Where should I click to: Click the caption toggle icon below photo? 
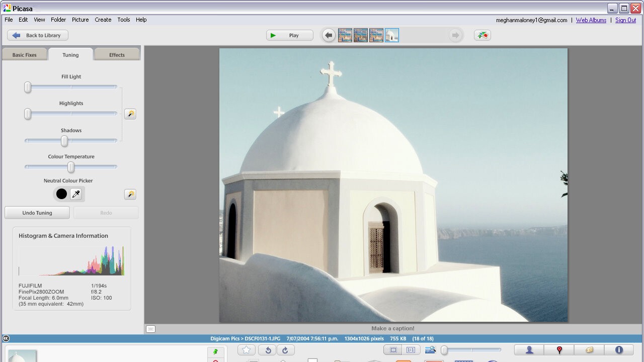click(x=151, y=329)
